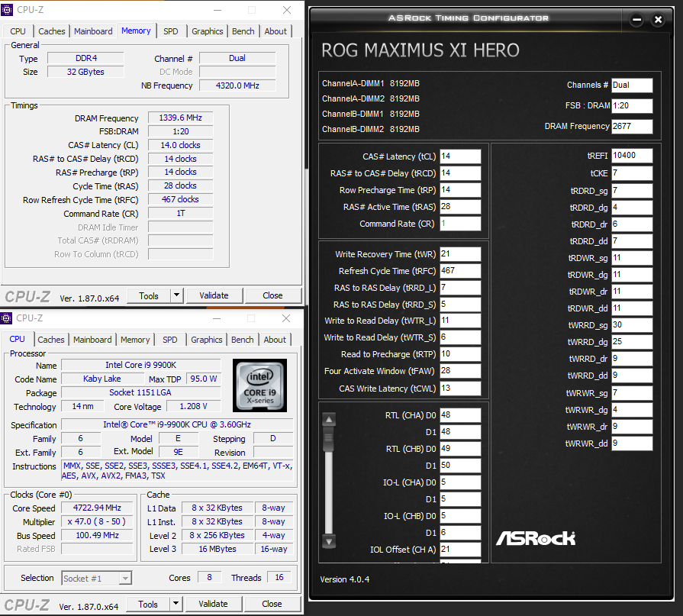
Task: Select the SPD tab in the top CPU-Z window
Action: point(171,31)
